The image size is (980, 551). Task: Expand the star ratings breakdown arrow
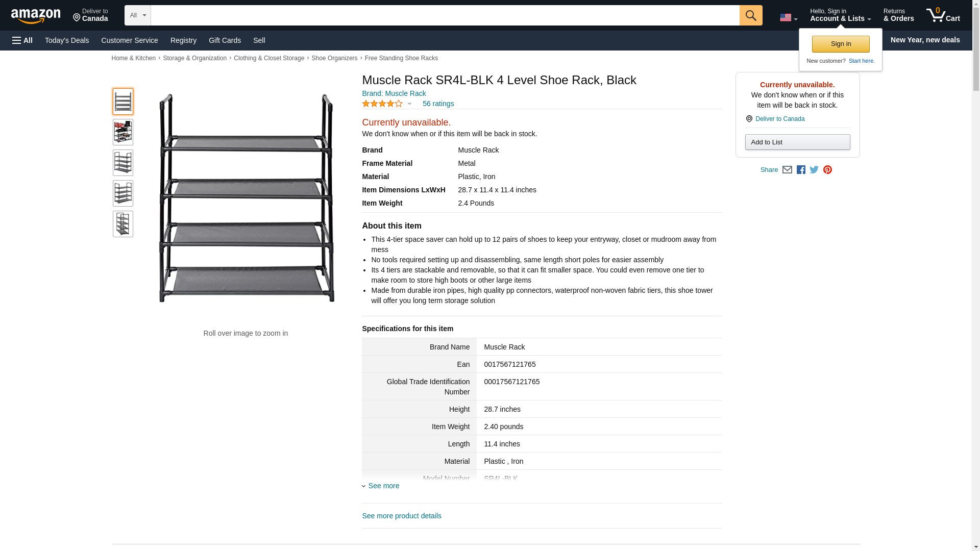409,104
